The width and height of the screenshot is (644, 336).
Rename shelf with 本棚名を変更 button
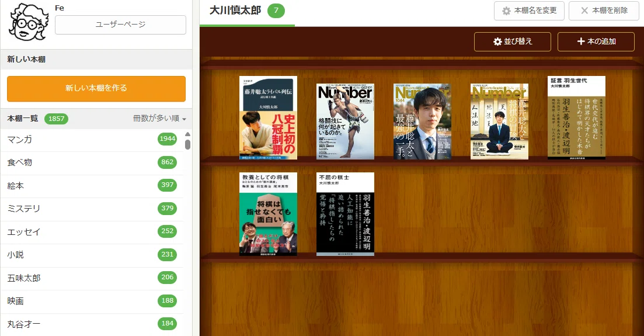coord(529,11)
